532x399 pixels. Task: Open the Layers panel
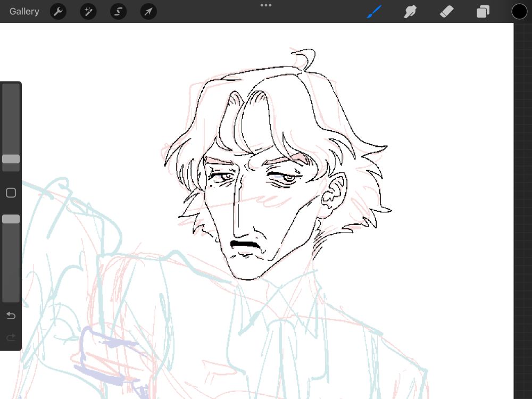pyautogui.click(x=483, y=12)
